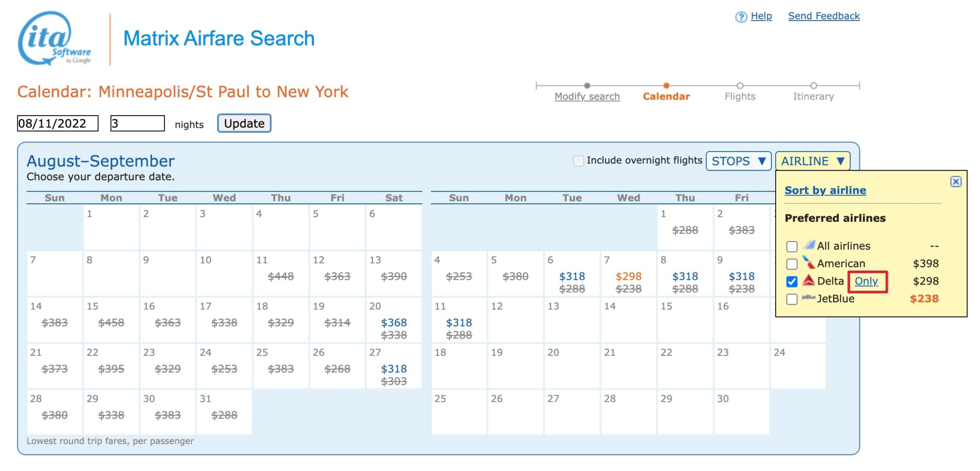Go to the Modify search step
The height and width of the screenshot is (471, 980).
(x=587, y=97)
